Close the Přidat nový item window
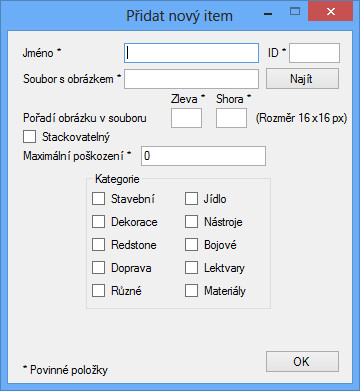 330,12
